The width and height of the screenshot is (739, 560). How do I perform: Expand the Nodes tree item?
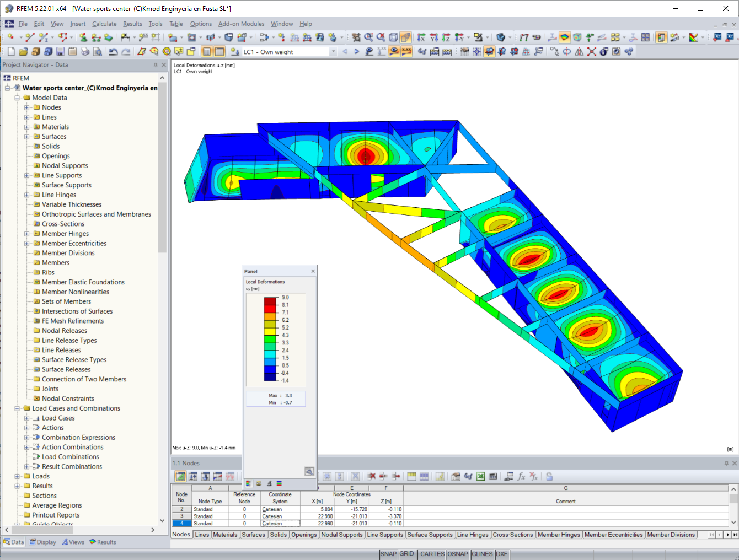click(26, 107)
